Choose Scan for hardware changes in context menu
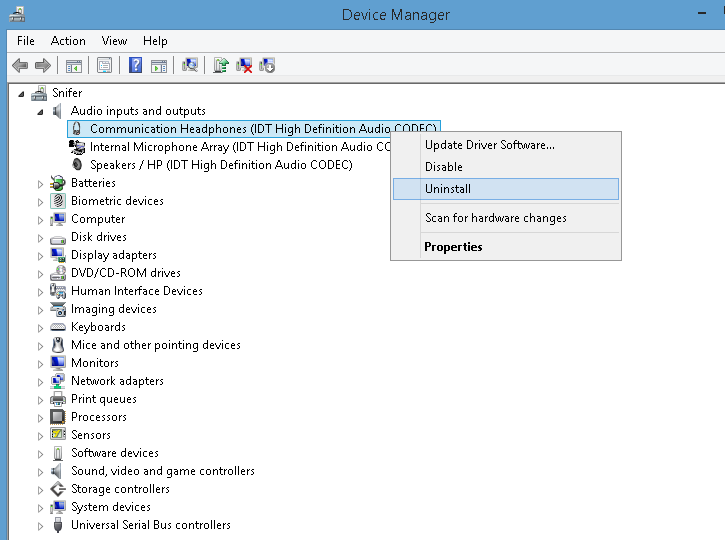 click(x=506, y=218)
